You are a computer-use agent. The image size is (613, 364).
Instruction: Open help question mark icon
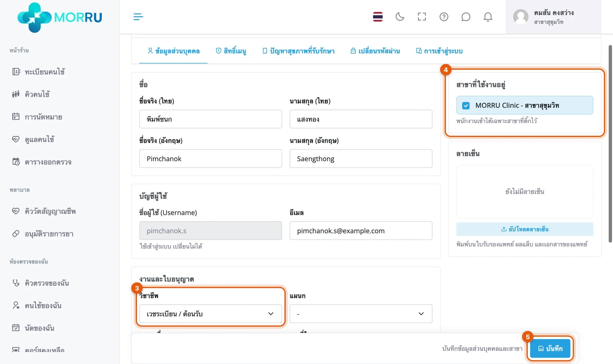(444, 17)
